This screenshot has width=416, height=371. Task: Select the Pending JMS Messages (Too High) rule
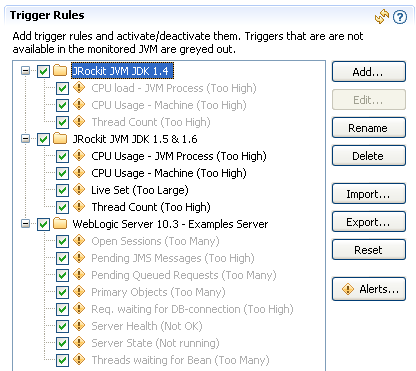click(x=173, y=258)
